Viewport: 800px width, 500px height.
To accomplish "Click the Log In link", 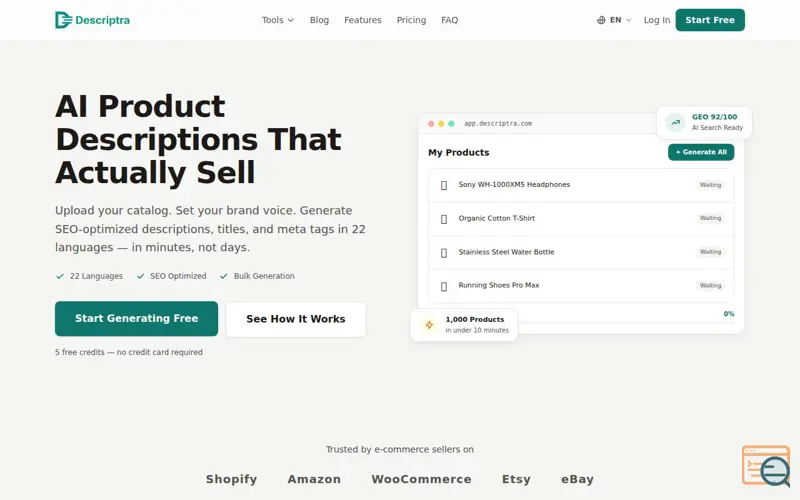I will (657, 20).
